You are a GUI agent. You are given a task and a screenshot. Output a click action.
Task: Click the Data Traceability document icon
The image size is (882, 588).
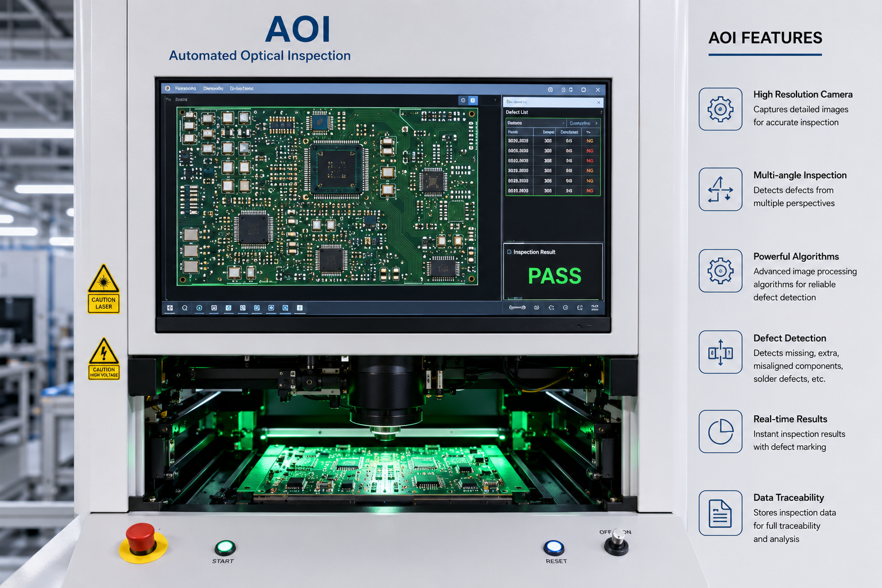pos(721,513)
